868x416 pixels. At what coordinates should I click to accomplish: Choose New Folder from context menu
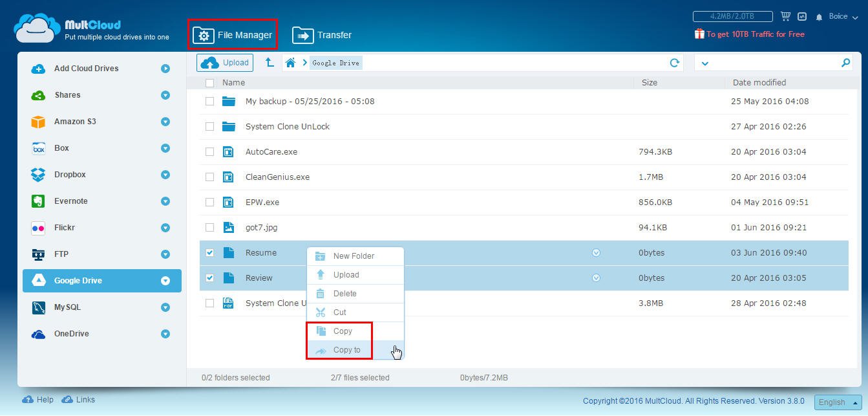coord(355,256)
